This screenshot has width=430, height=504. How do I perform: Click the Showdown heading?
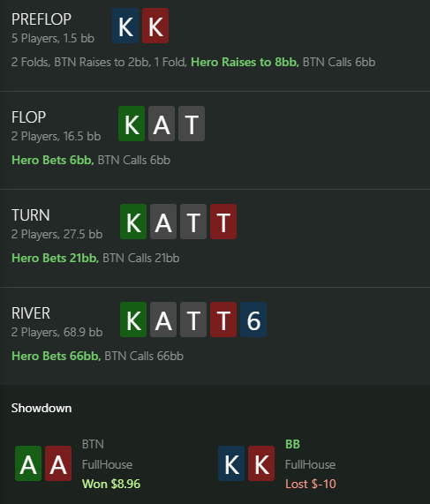coord(41,408)
